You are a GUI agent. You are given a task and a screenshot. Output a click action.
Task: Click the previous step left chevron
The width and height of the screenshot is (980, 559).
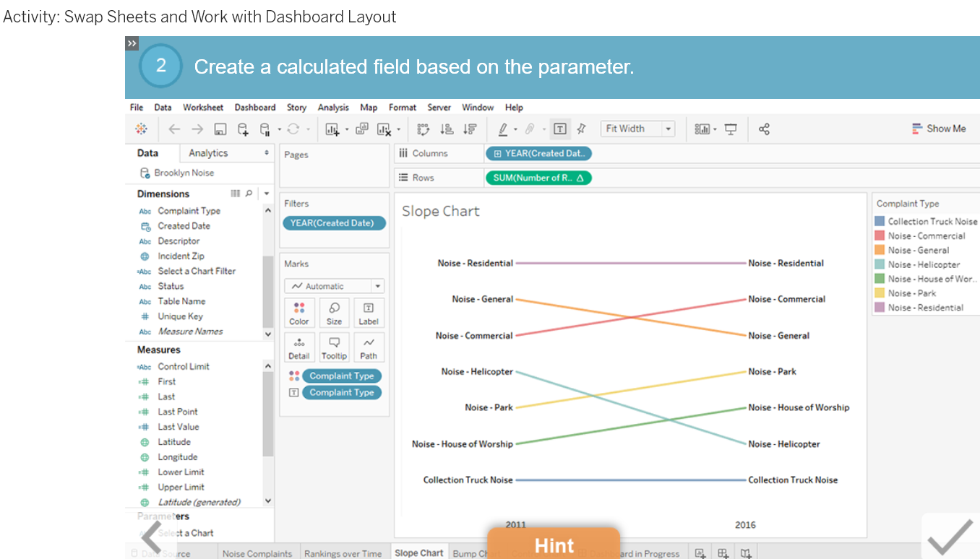151,538
